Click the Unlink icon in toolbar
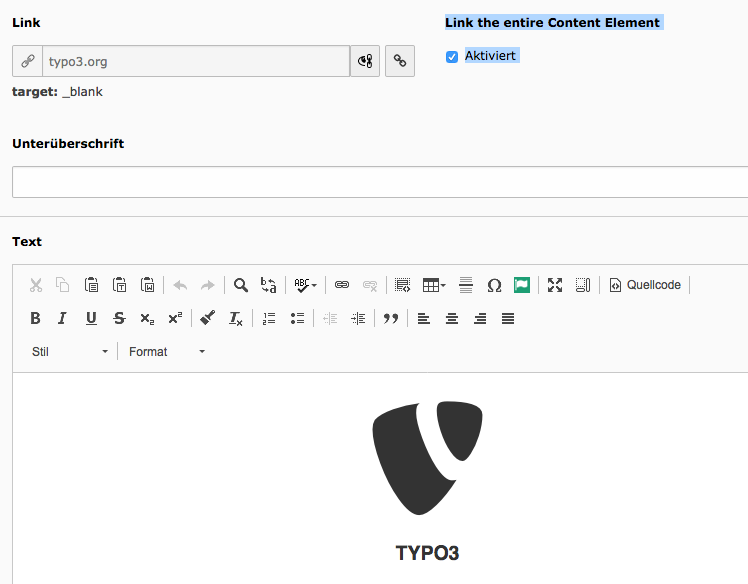The image size is (748, 584). click(x=370, y=285)
